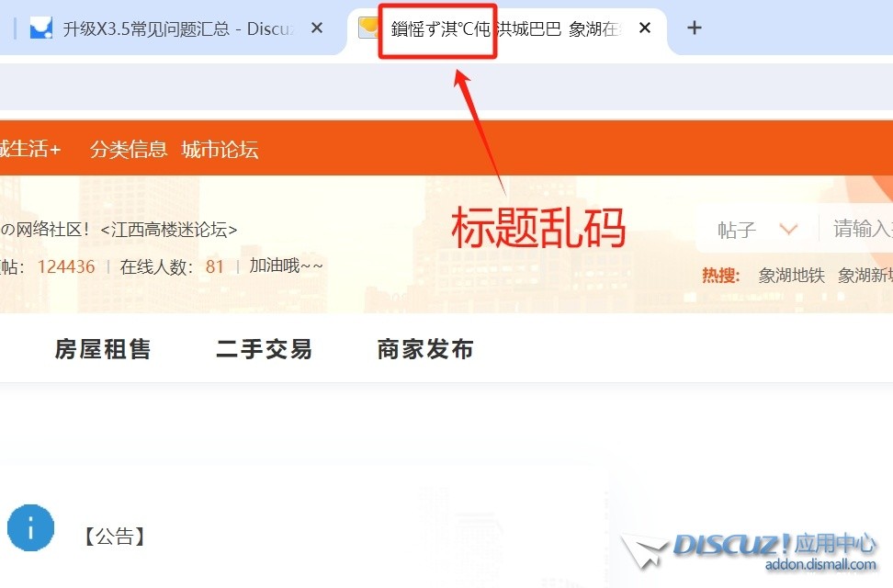
Task: Click the Discuz favicon on the first tab
Action: 41,28
